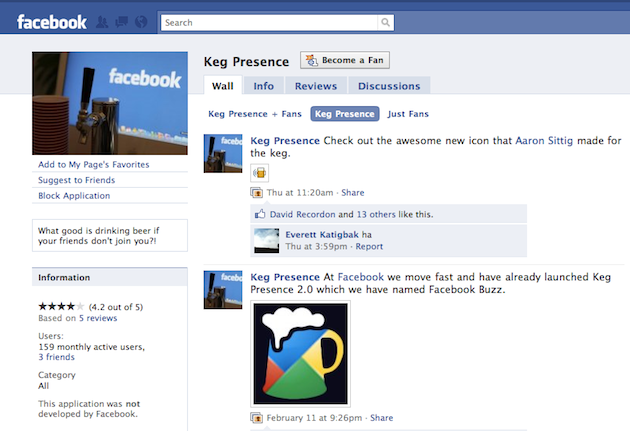630x431 pixels.
Task: Switch to the Info tab
Action: click(264, 86)
